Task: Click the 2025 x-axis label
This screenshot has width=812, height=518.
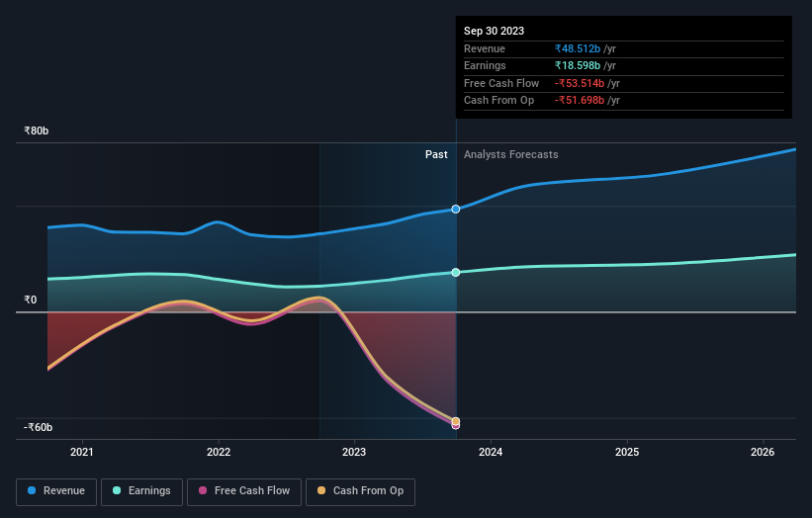Action: point(627,452)
